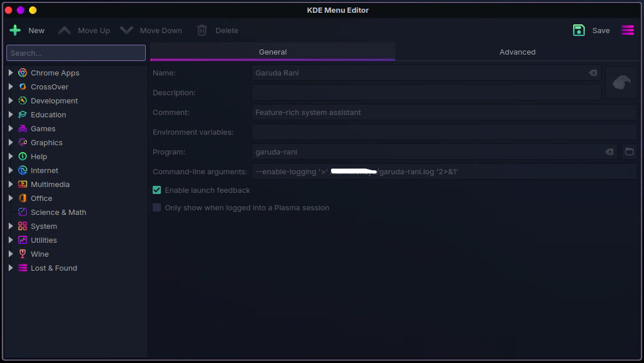This screenshot has width=644, height=363.
Task: Click the Move Up arrow icon
Action: click(x=64, y=30)
